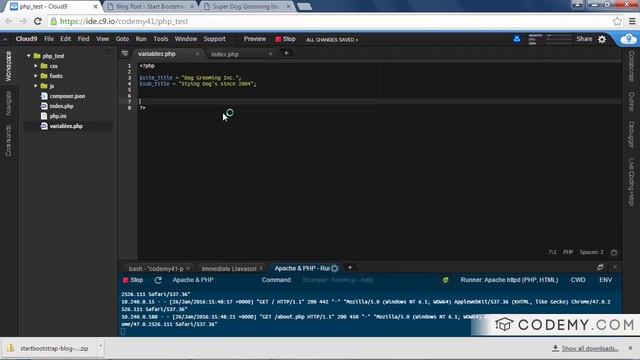Close the variables.php editor tab

coord(198,54)
